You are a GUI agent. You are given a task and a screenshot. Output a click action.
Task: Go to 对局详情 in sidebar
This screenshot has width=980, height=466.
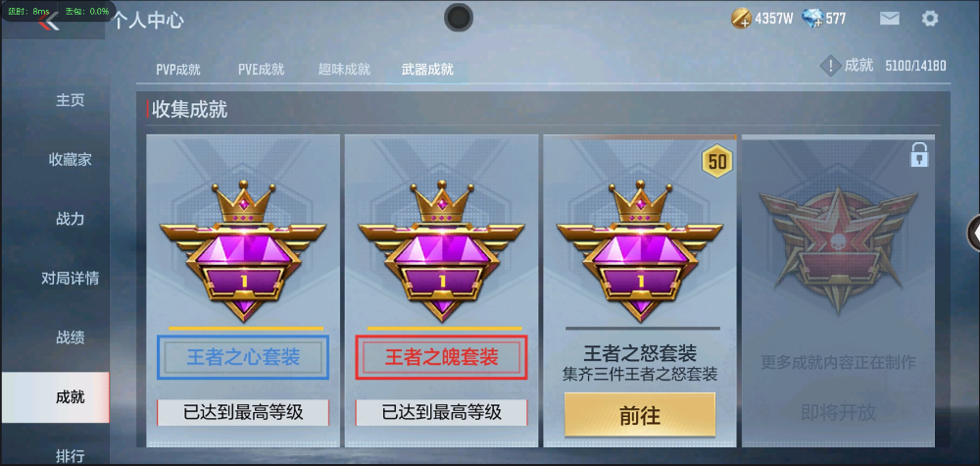[x=70, y=278]
